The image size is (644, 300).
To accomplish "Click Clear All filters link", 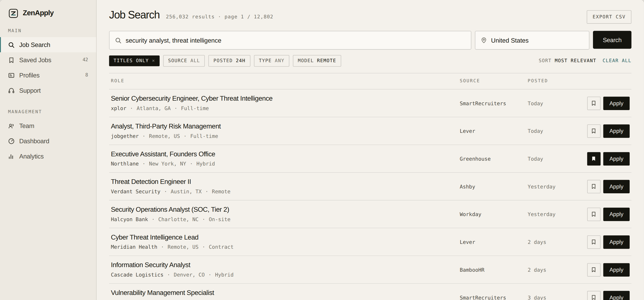I will click(x=617, y=60).
